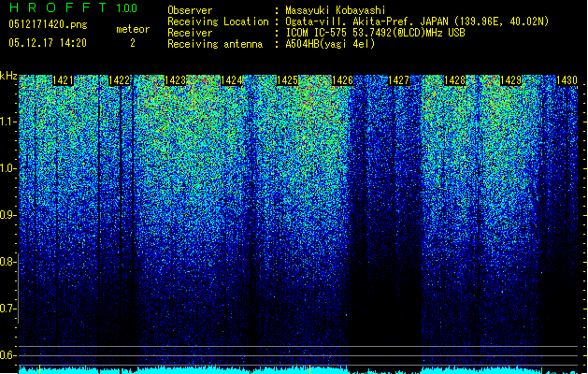The height and width of the screenshot is (374, 588).
Task: Click the 1424 time marker label
Action: point(231,80)
